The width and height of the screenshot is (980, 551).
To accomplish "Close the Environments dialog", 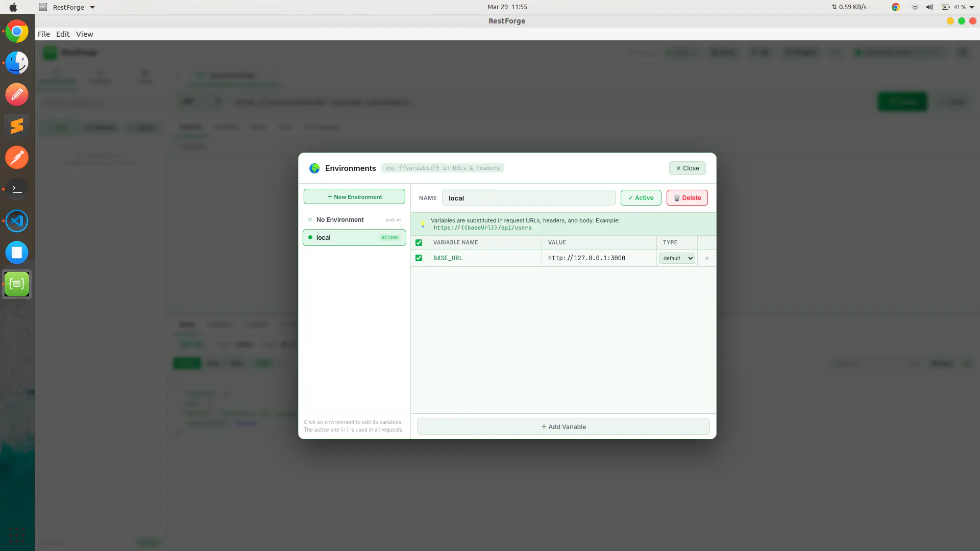I will coord(687,168).
